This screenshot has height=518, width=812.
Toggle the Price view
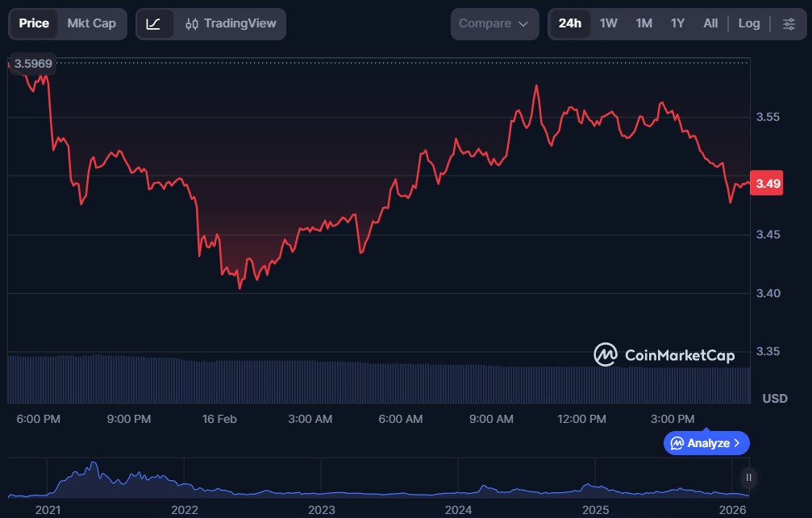click(x=34, y=23)
